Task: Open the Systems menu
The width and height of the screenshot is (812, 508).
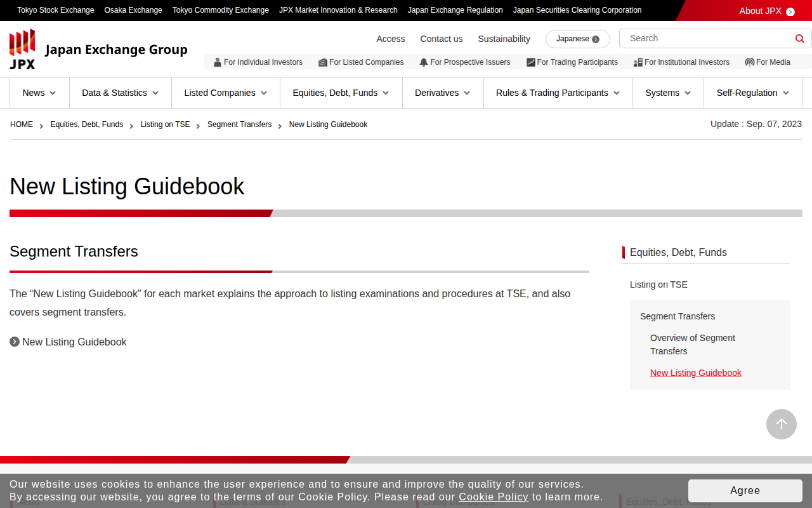Action: (x=669, y=93)
